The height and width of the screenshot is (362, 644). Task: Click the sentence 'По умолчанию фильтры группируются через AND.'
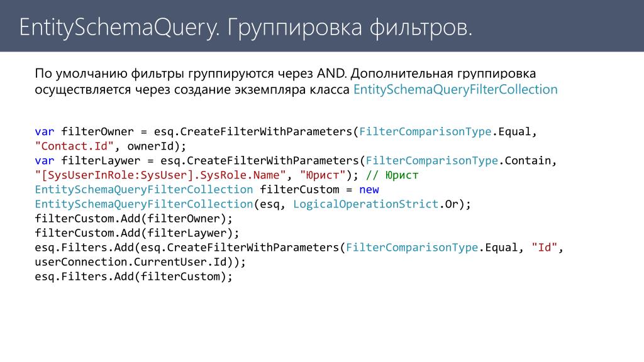(x=191, y=74)
